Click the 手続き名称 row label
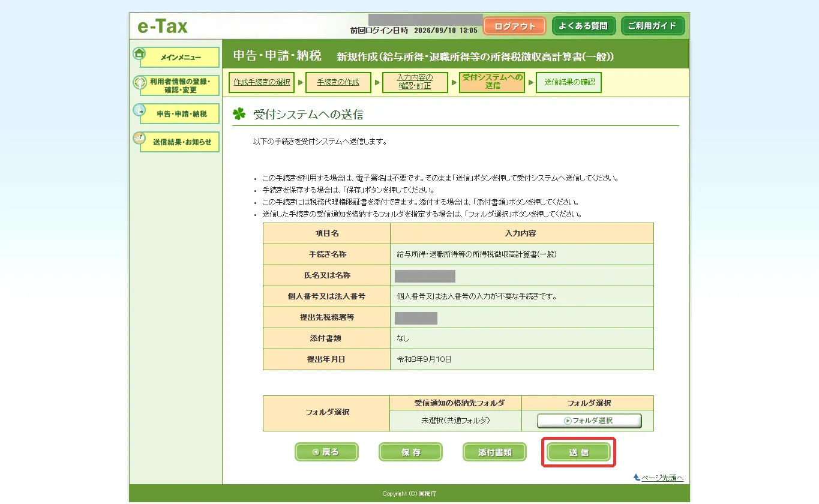 [x=326, y=254]
